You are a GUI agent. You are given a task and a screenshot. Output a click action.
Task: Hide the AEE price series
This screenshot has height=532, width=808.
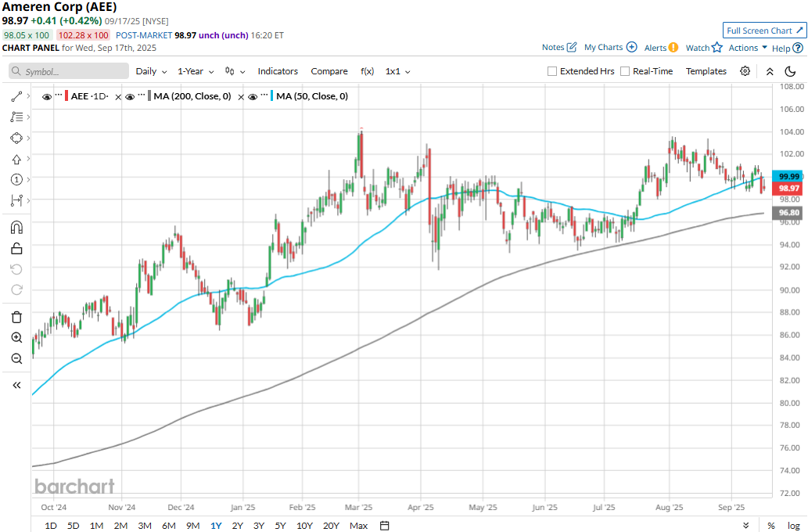[47, 97]
